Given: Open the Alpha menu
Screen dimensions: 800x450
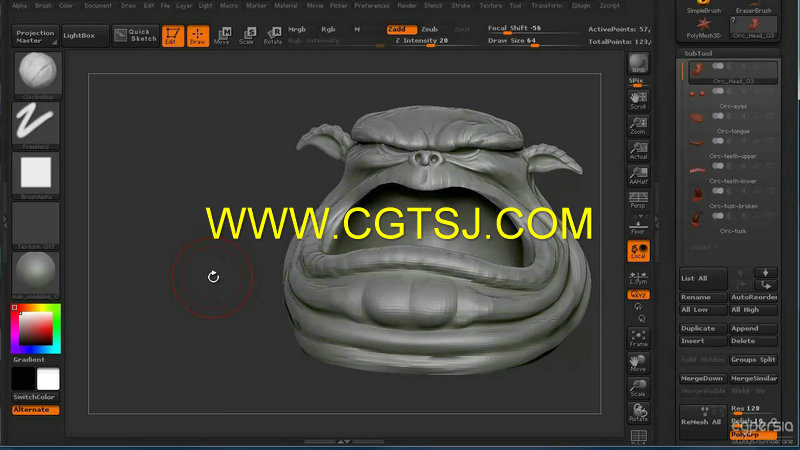Looking at the screenshot, I should (x=19, y=6).
